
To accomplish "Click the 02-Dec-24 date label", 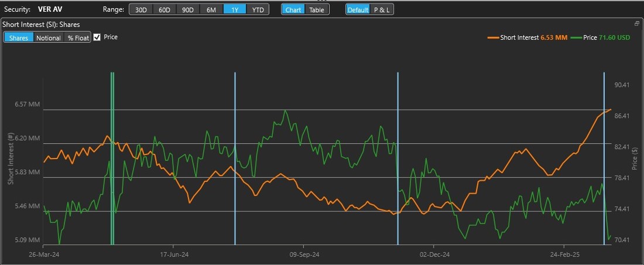I will [x=434, y=254].
